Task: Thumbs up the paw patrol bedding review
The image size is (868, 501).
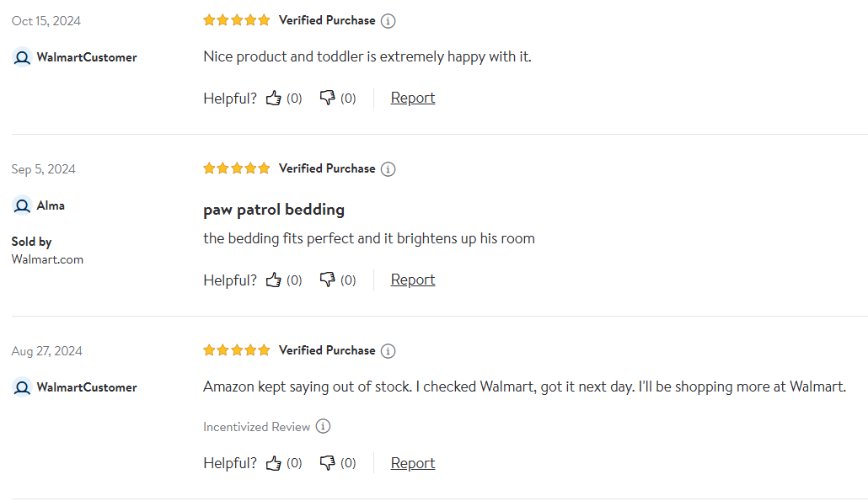Action: click(x=274, y=280)
